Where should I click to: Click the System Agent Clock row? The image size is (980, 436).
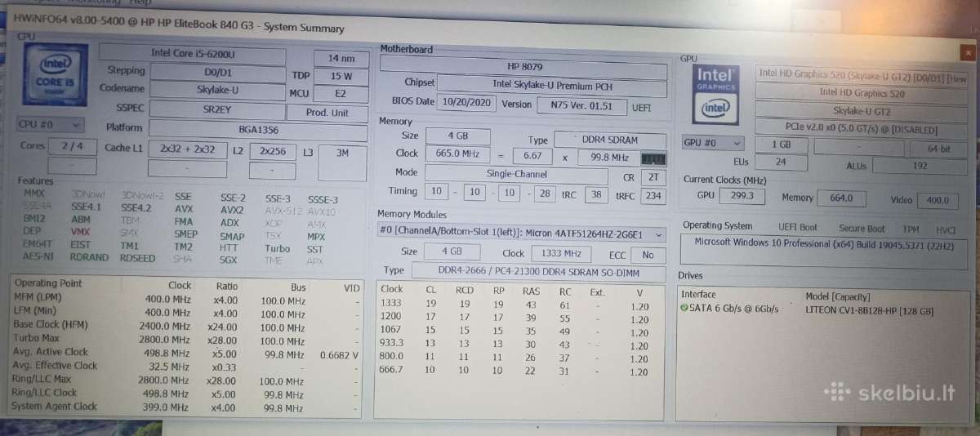pyautogui.click(x=187, y=407)
